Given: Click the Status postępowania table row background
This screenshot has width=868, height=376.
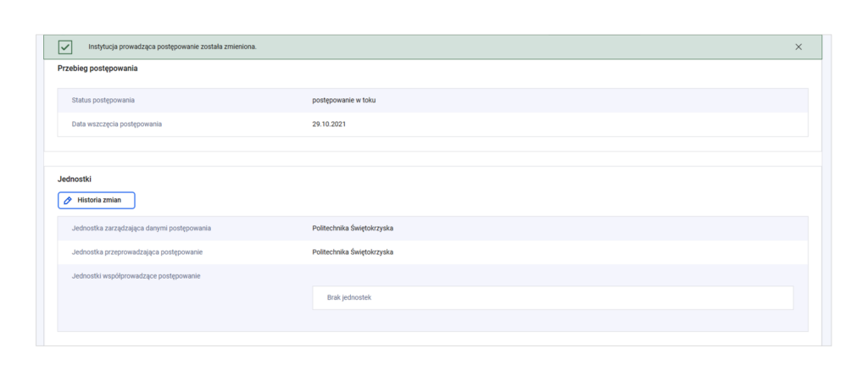Looking at the screenshot, I should 593,100.
